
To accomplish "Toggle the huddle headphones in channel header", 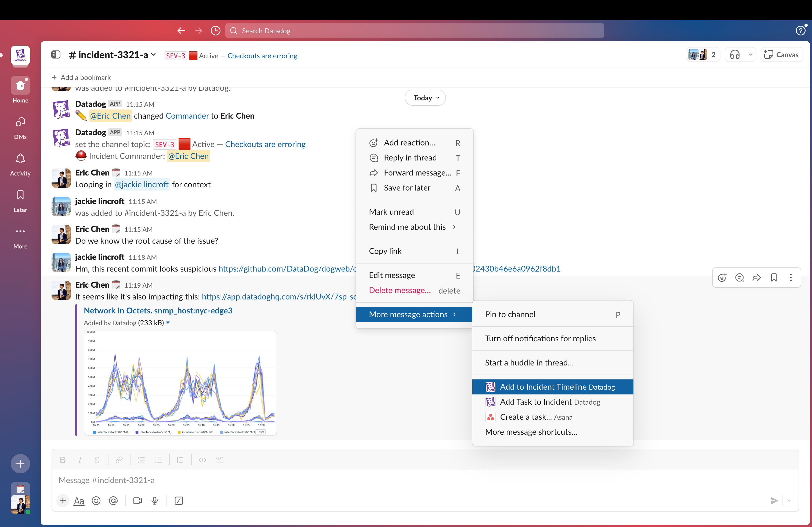I will (x=735, y=54).
